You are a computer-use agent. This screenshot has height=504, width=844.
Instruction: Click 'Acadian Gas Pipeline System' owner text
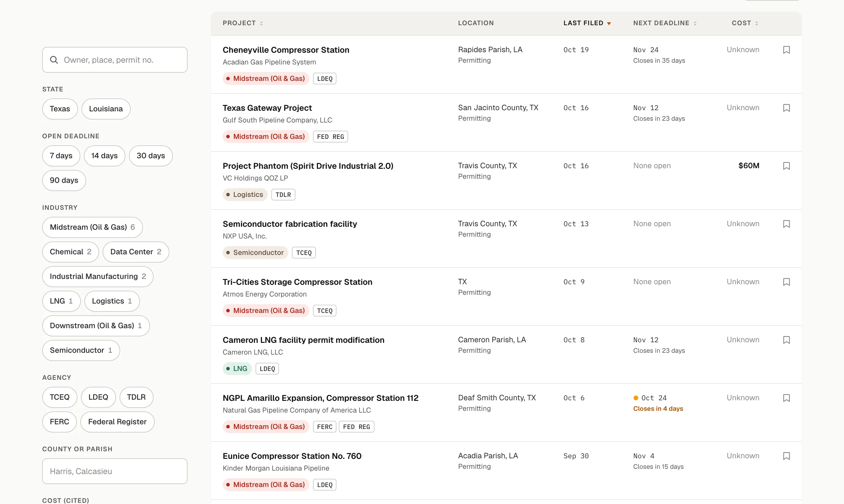269,62
